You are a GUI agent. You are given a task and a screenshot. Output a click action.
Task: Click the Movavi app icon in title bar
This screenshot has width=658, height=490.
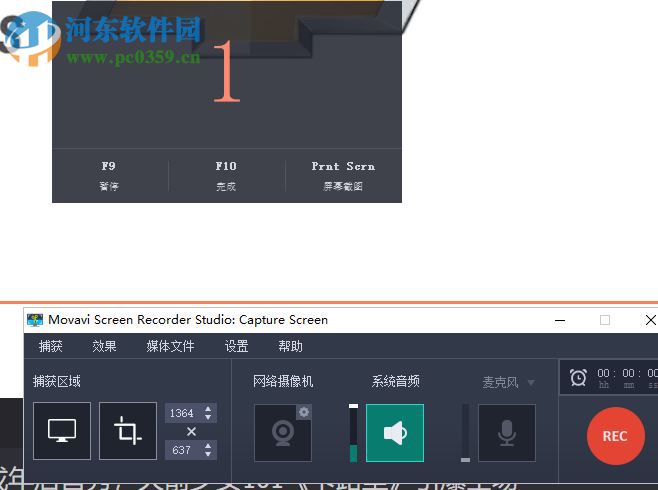tap(35, 320)
